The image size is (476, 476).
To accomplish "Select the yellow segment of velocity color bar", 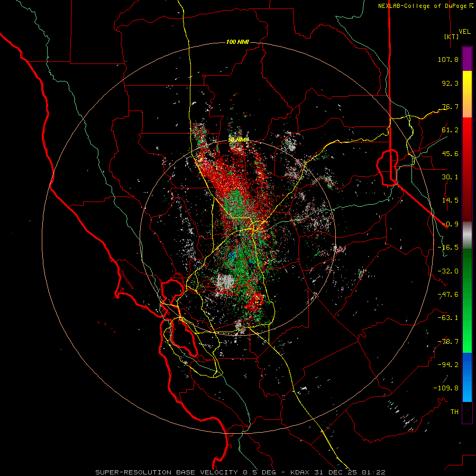I will [x=467, y=94].
